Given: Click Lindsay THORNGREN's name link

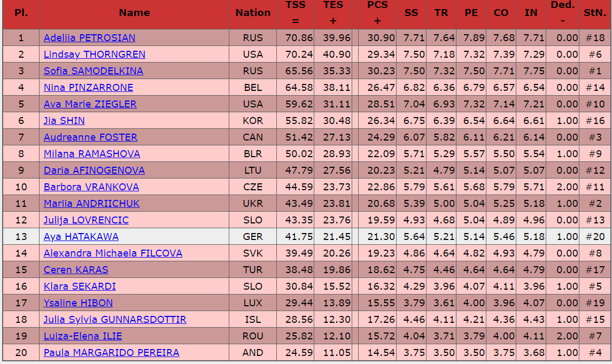Looking at the screenshot, I should (95, 55).
